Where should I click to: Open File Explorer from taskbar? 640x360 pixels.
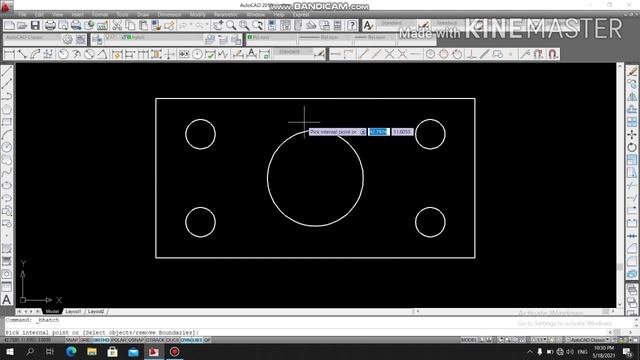click(92, 351)
